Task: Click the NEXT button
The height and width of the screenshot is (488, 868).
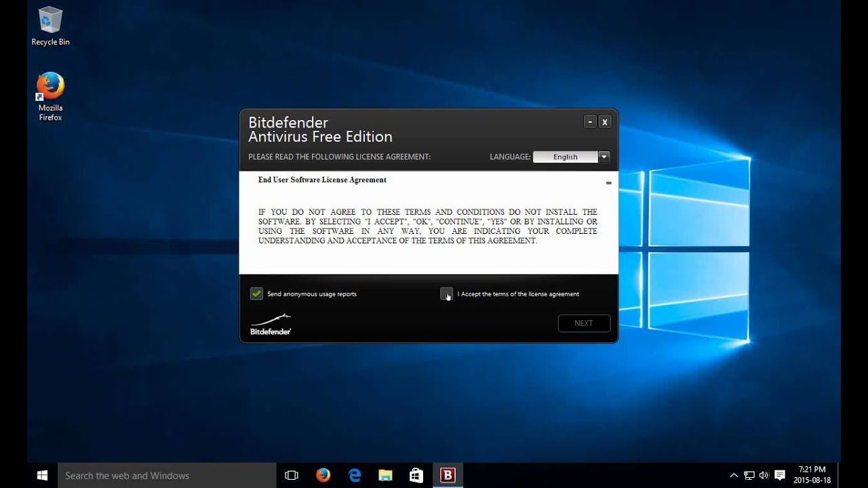Action: click(584, 323)
